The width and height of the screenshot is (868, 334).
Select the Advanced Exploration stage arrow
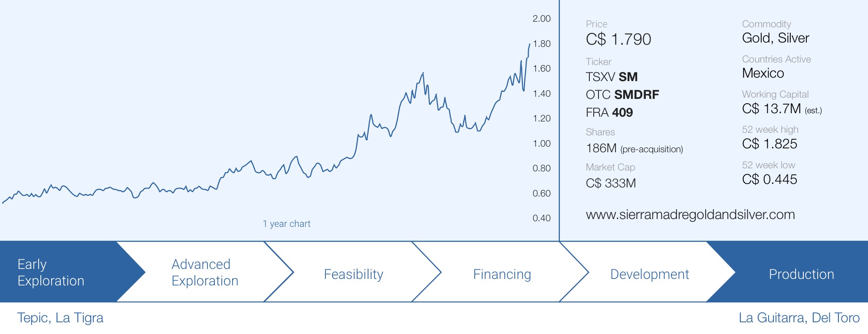coord(205,272)
